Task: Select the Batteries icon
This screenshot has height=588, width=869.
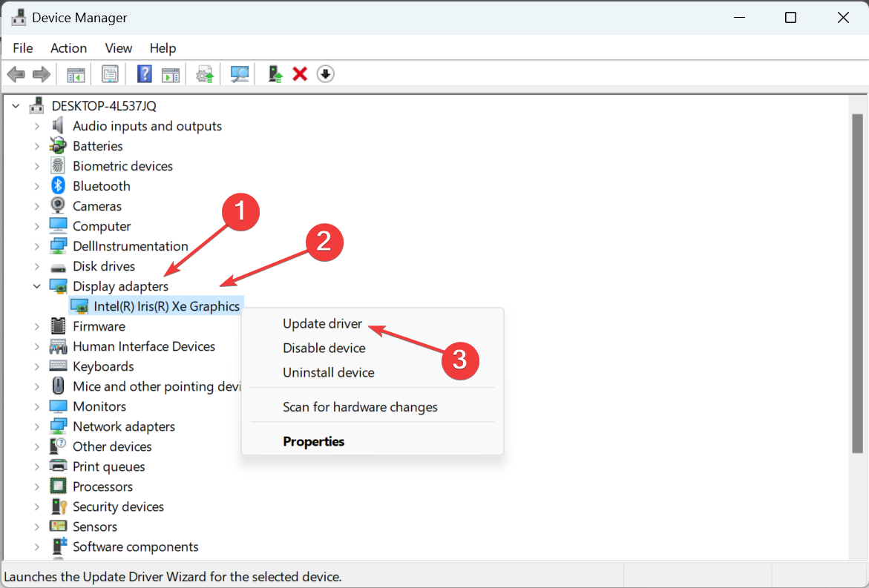Action: (x=58, y=145)
